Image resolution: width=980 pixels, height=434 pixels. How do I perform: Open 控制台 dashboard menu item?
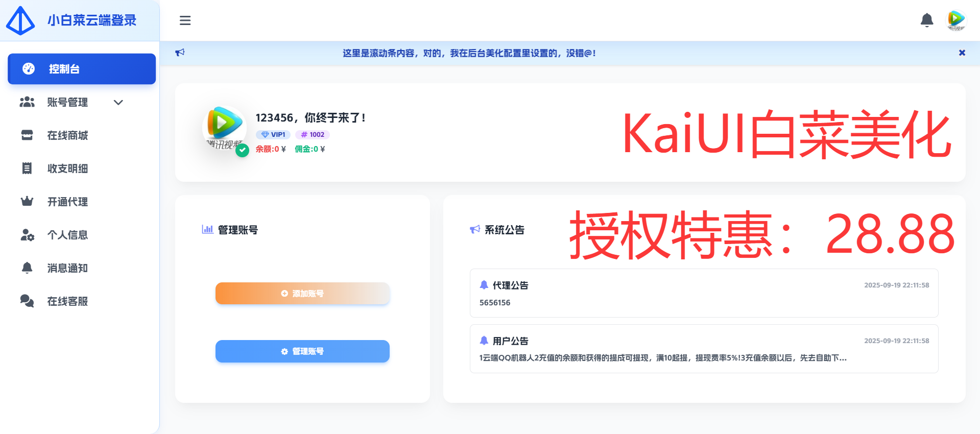coord(82,69)
